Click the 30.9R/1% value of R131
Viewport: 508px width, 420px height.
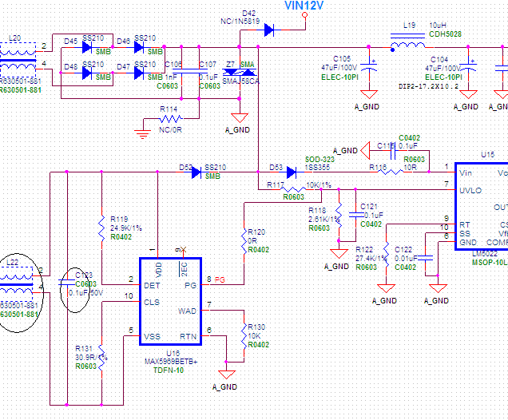[91, 358]
